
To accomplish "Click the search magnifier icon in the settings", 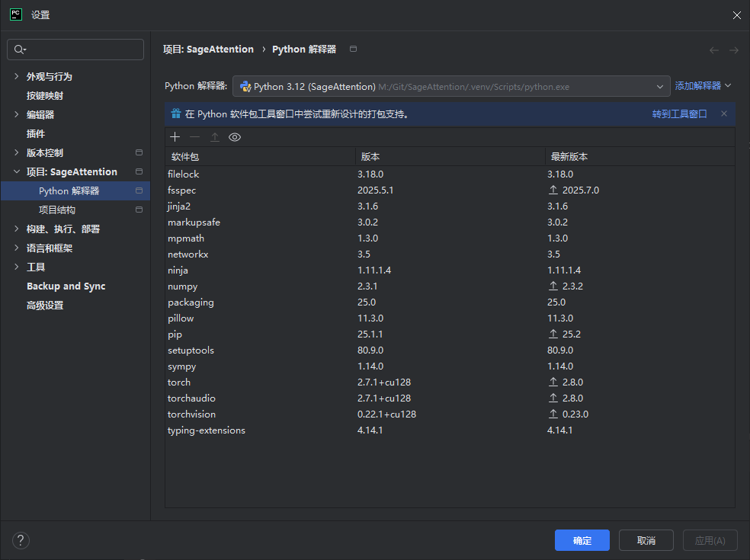I will (20, 50).
